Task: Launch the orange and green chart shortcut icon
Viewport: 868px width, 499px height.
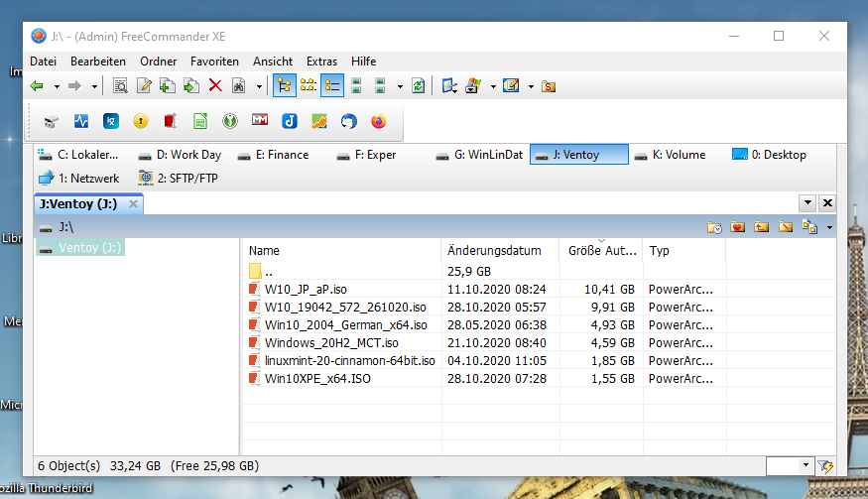Action: click(x=319, y=121)
